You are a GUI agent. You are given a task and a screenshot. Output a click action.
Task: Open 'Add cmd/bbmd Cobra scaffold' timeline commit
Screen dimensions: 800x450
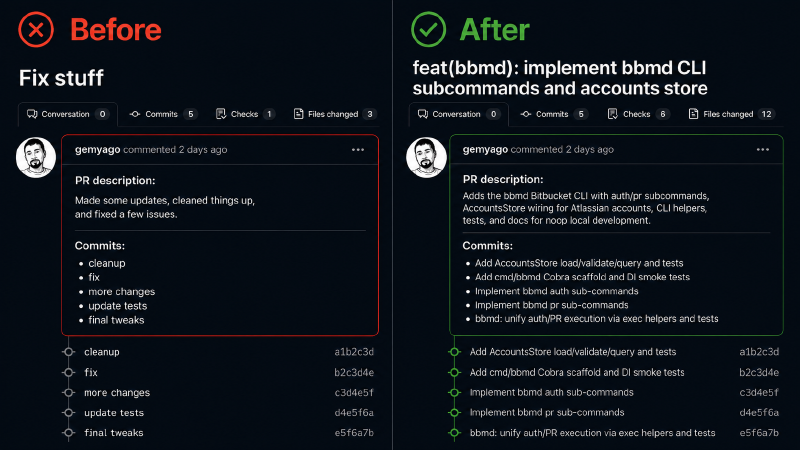coord(577,372)
